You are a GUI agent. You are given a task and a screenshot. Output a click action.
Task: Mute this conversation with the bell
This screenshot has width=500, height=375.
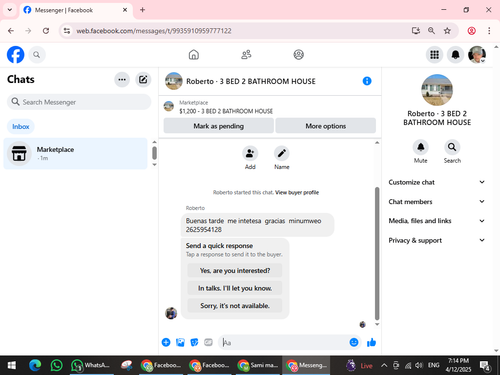(x=421, y=147)
